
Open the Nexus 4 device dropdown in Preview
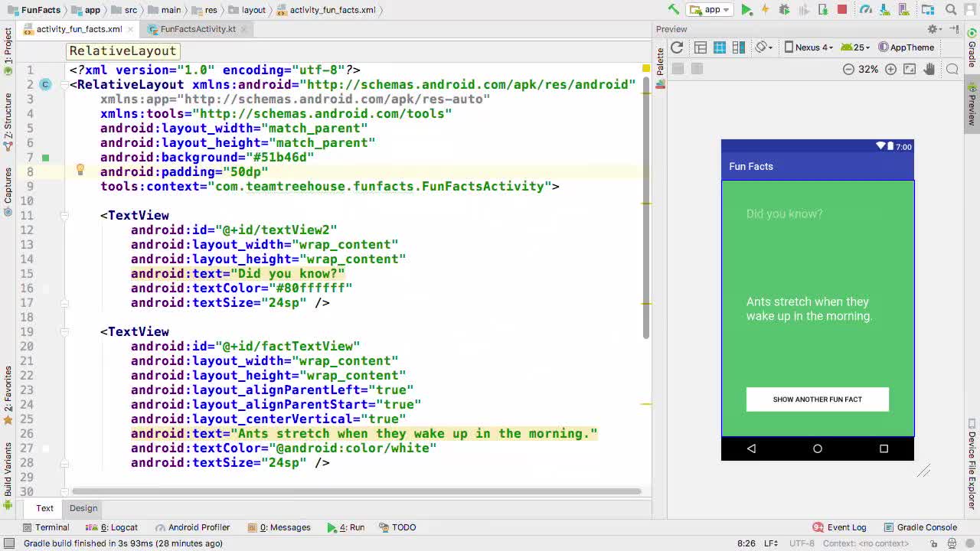point(812,47)
